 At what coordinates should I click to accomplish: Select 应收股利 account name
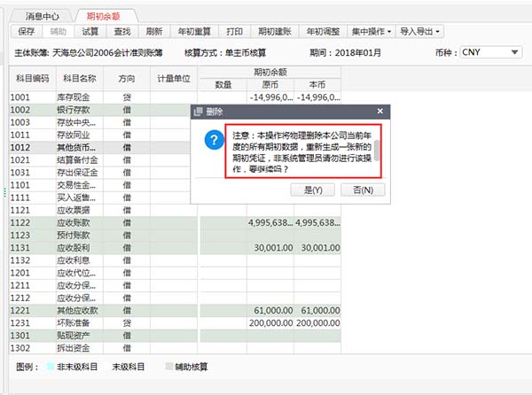[x=74, y=248]
